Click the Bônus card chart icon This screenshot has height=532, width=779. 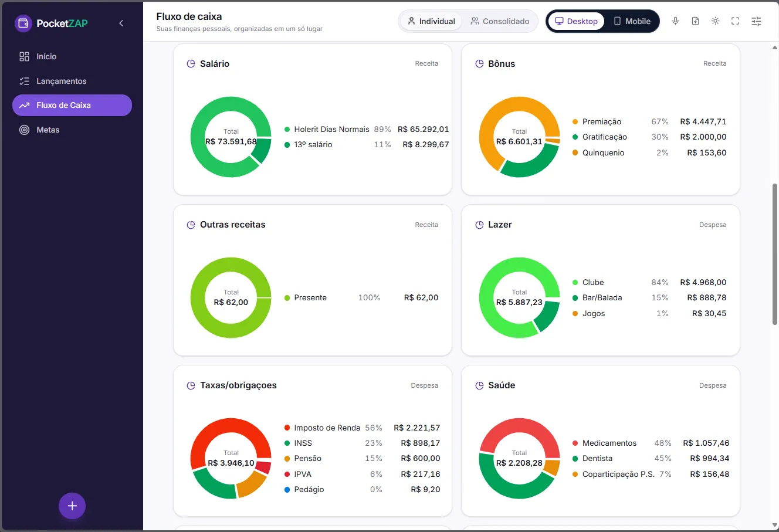[479, 64]
